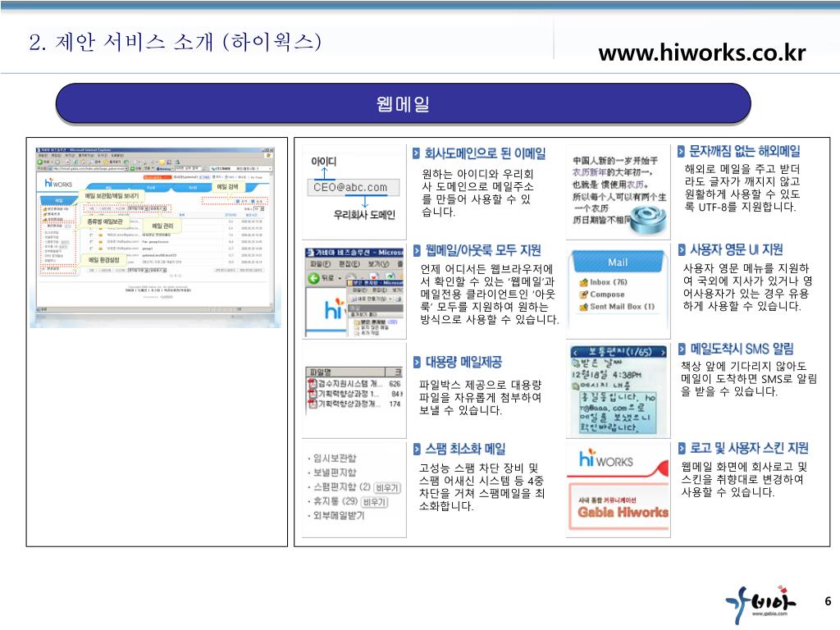Click the hiWORKS logo in the skin thumbnail

click(606, 459)
